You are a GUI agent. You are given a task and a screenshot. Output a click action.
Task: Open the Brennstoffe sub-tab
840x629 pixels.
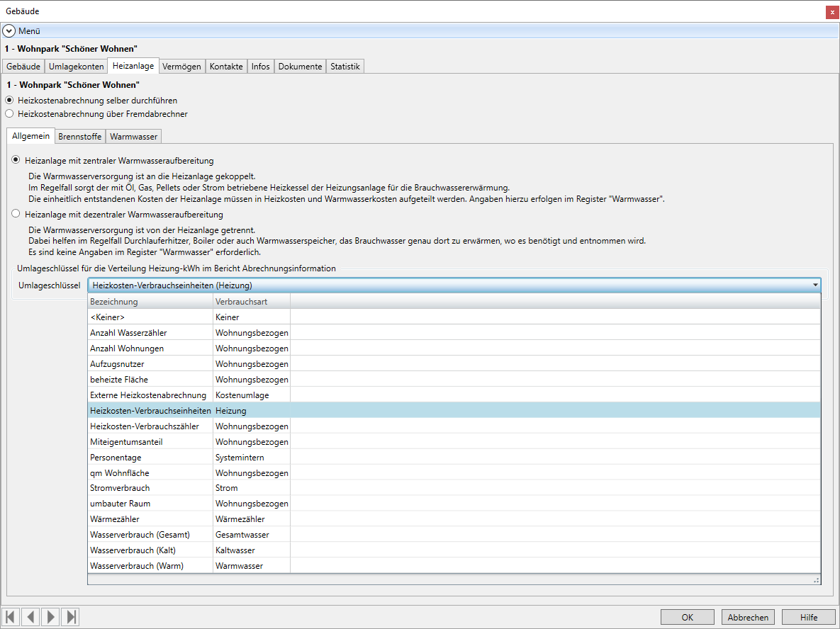80,136
